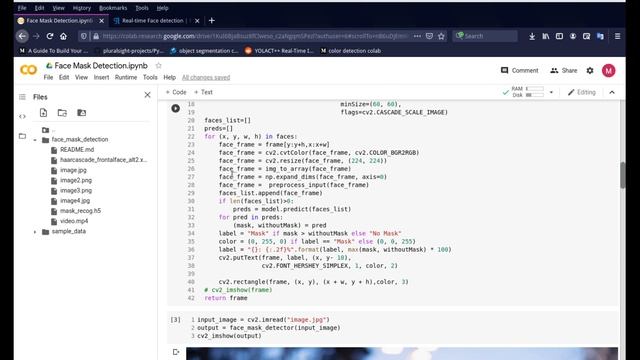Viewport: 640px width, 360px height.
Task: Open the code snippets sidebar icon
Action: pos(22,116)
